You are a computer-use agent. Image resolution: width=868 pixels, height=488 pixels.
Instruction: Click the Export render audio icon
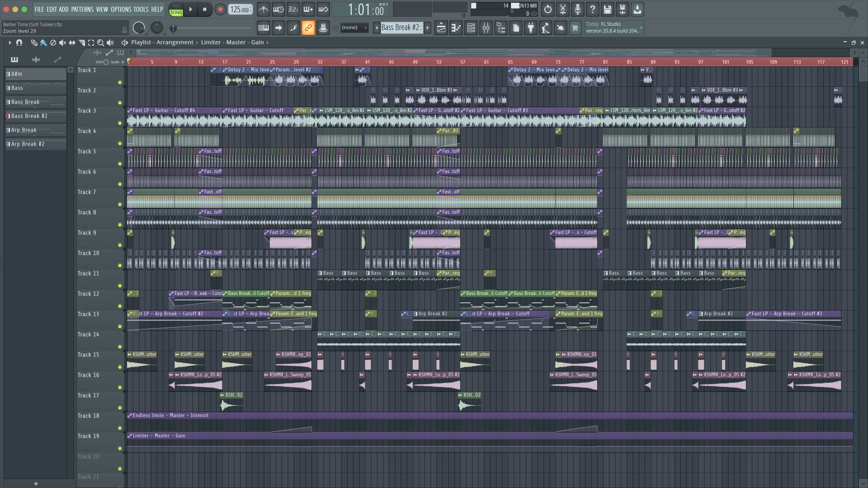click(623, 9)
